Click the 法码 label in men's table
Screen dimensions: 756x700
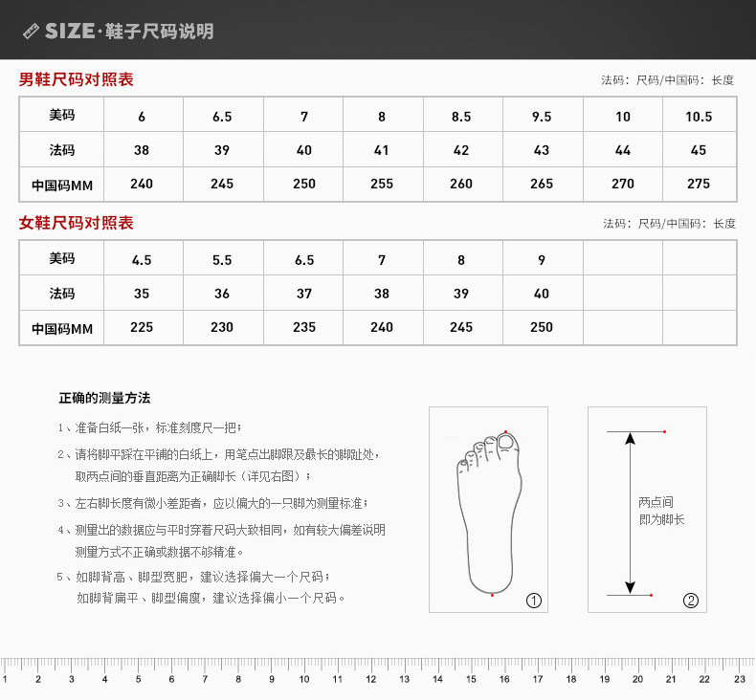pyautogui.click(x=61, y=150)
